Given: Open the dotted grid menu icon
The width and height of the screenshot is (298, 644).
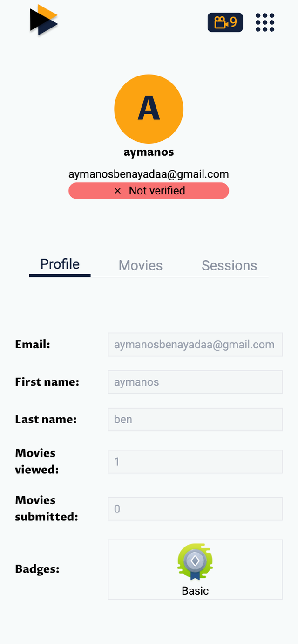Looking at the screenshot, I should click(x=265, y=22).
